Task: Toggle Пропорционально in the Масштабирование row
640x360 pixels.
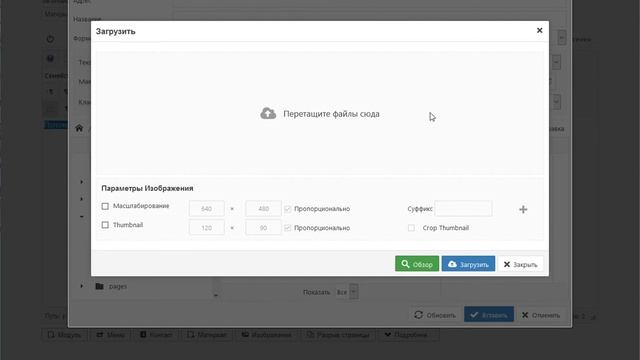Action: (287, 209)
